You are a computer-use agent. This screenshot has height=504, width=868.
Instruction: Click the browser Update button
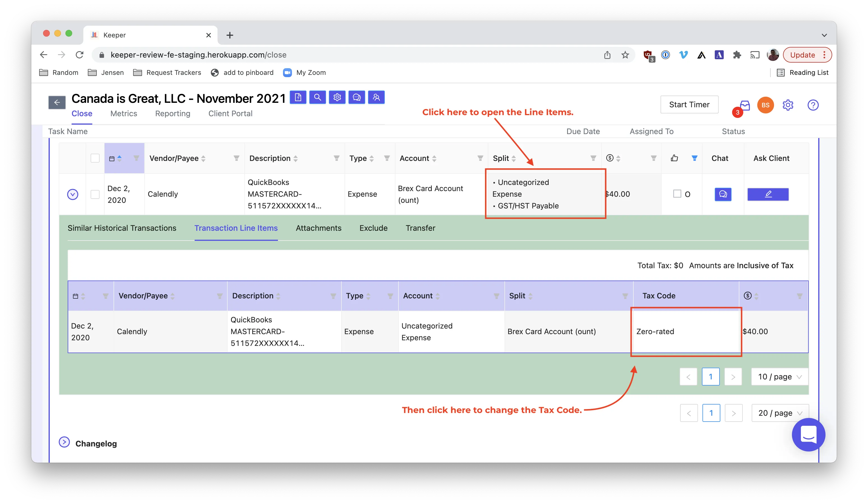pos(807,55)
